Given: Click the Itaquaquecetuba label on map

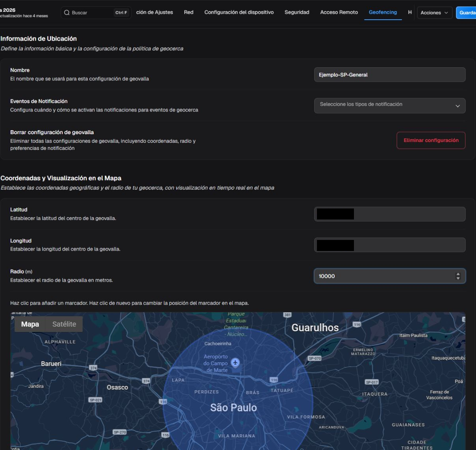Looking at the screenshot, I should (448, 358).
